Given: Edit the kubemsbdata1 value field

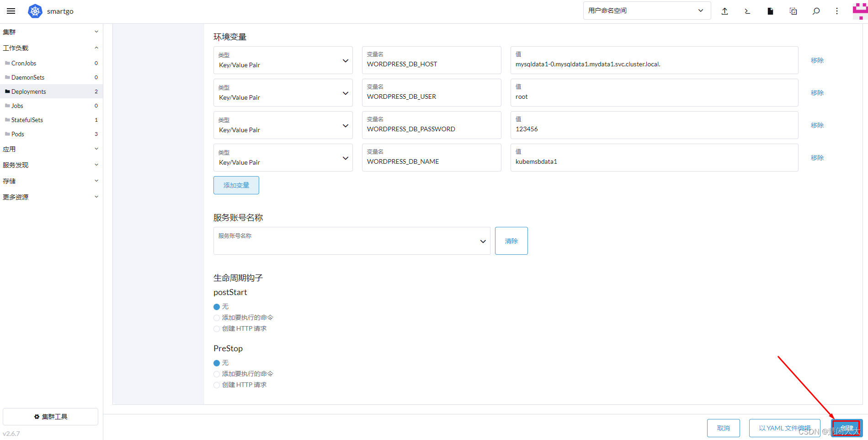Looking at the screenshot, I should 655,157.
